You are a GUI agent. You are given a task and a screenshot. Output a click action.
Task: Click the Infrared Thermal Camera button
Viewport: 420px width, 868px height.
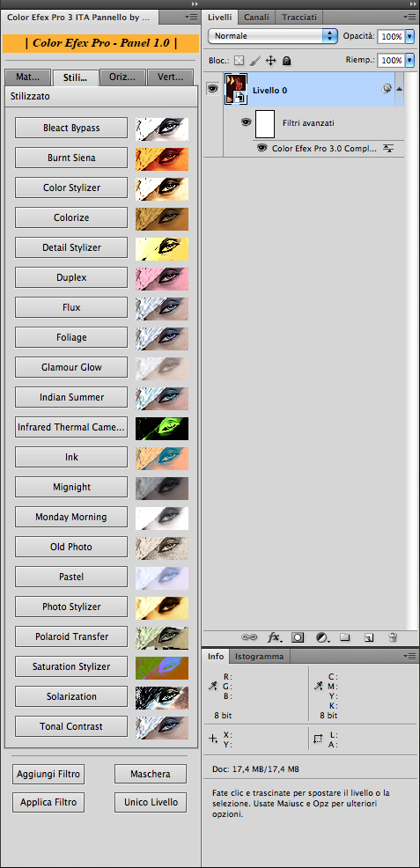point(71,427)
